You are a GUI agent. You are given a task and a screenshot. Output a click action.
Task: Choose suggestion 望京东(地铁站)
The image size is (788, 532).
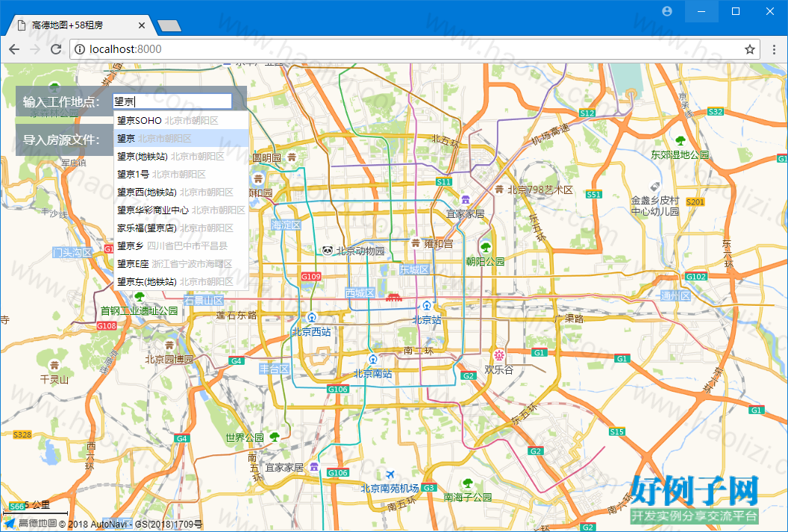point(181,281)
